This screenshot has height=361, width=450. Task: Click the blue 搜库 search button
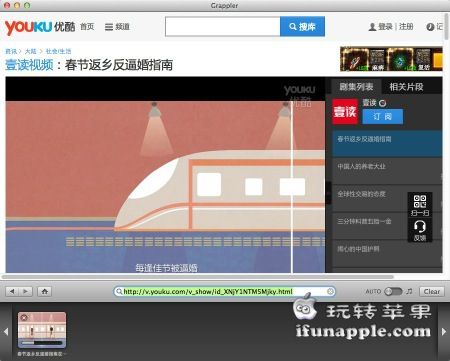point(302,26)
